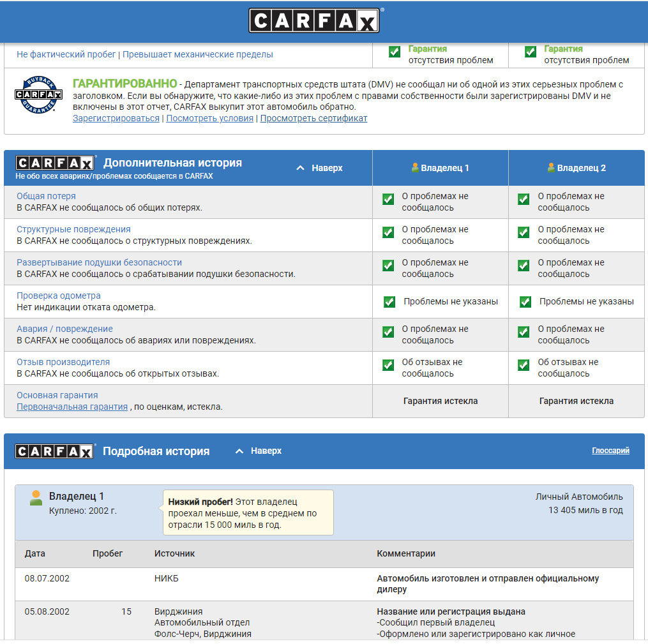Open the Превышает механические пределы link
This screenshot has width=648, height=644.
(197, 54)
